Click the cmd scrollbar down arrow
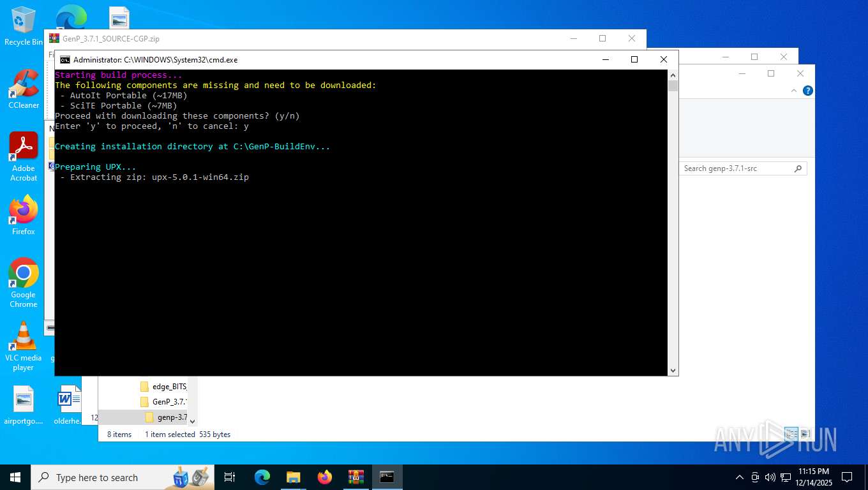868x490 pixels. pyautogui.click(x=673, y=370)
